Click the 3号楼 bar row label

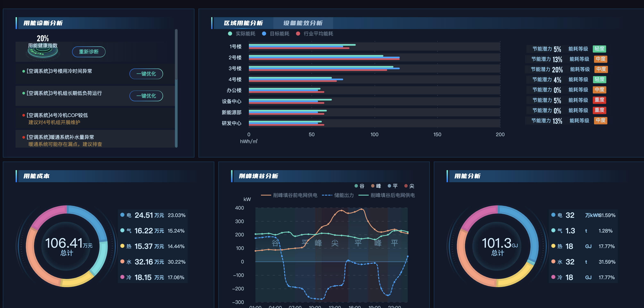[x=235, y=68]
